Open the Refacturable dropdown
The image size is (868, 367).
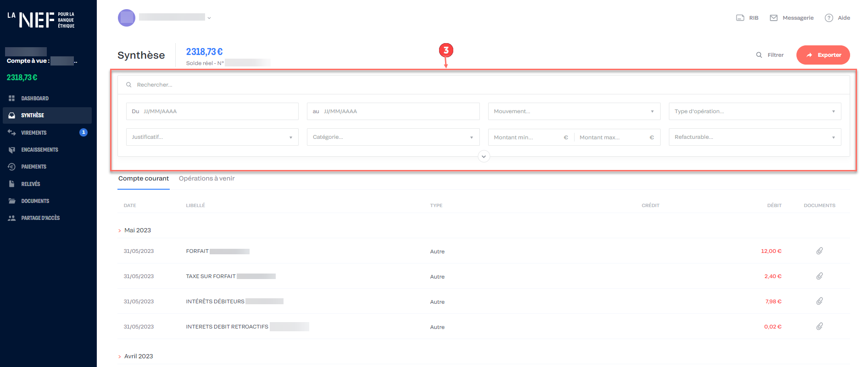point(754,137)
